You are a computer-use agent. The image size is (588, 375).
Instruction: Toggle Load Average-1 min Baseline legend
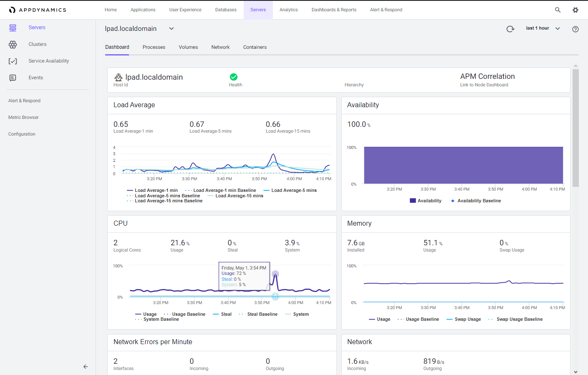click(x=221, y=190)
